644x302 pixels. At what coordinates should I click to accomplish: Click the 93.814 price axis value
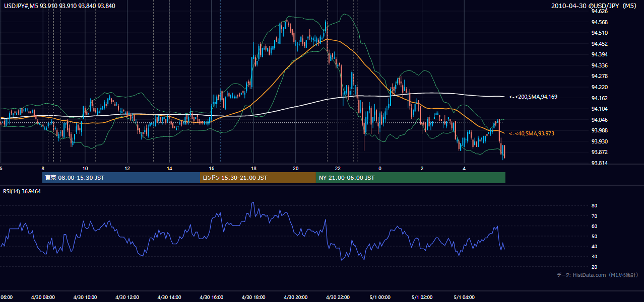[x=600, y=163]
